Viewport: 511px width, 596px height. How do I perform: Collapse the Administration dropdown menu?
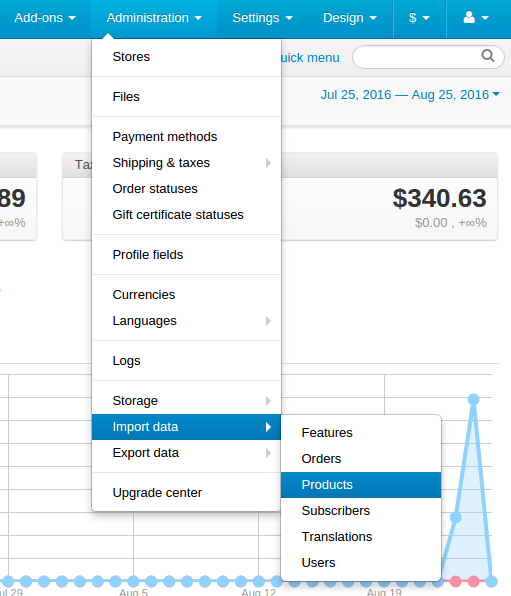coord(154,18)
